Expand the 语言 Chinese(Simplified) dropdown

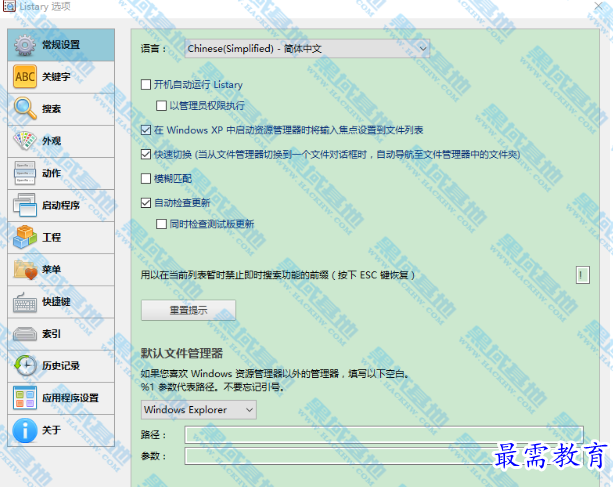[307, 47]
